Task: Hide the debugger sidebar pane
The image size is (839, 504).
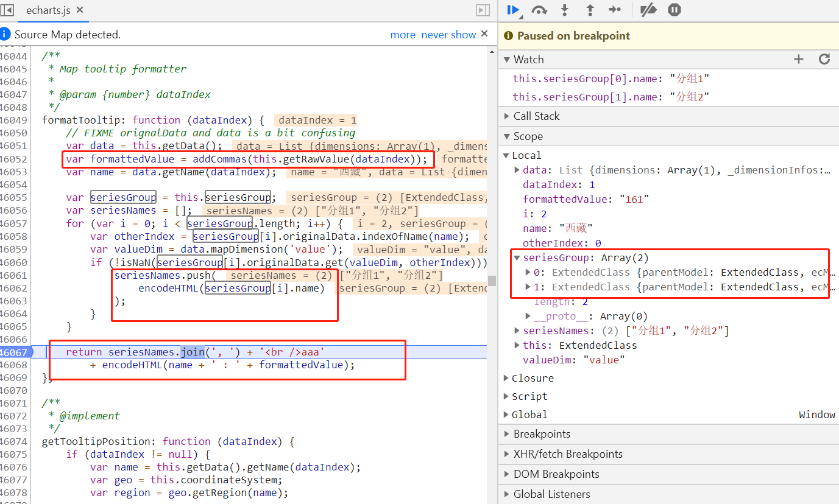Action: pos(483,10)
